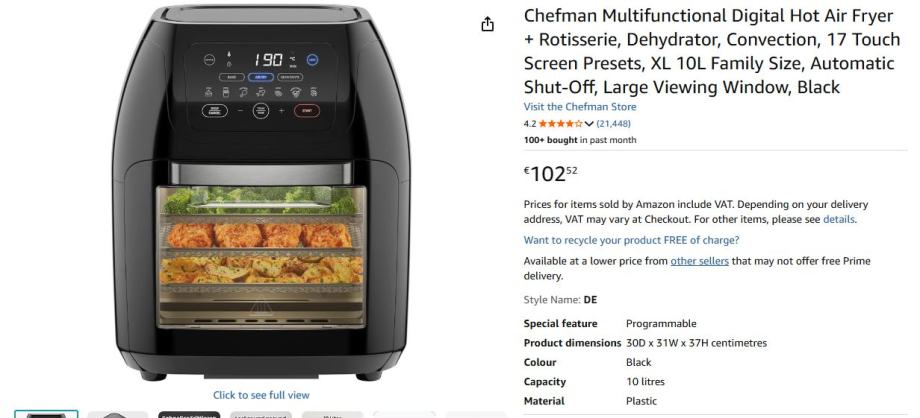Select the fourth product thumbnail
Screen dimensions: 920x418
(x=261, y=414)
